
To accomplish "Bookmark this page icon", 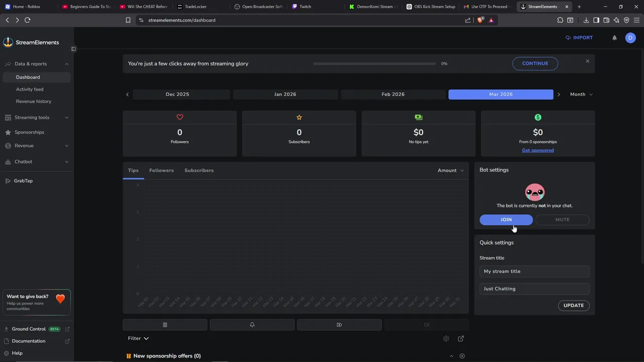I will click(128, 20).
